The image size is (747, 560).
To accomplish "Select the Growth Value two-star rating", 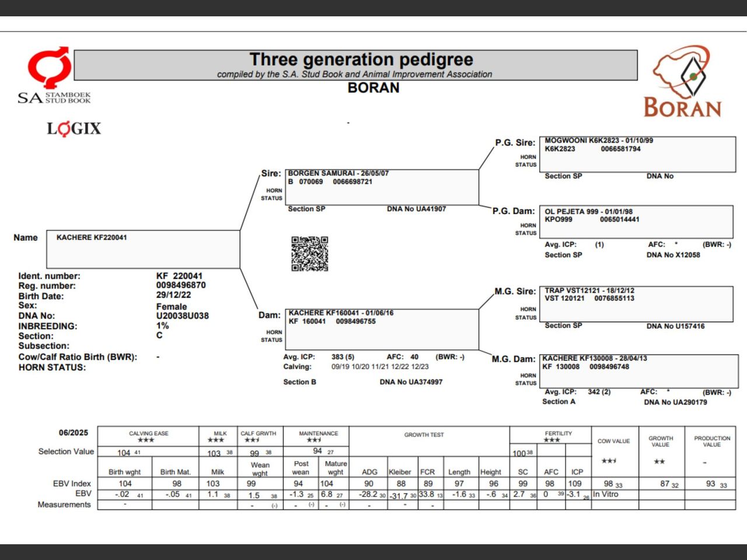I will (x=658, y=461).
